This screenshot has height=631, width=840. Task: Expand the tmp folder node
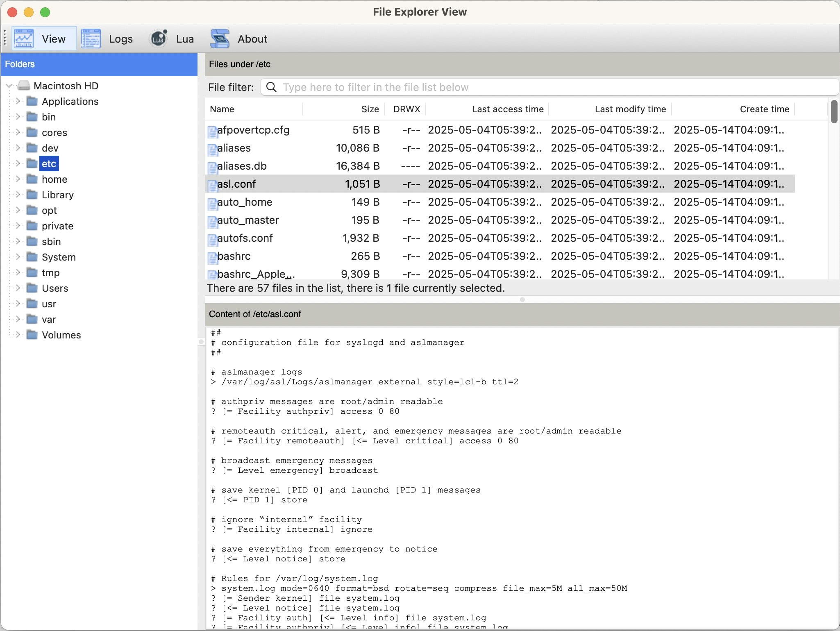18,272
